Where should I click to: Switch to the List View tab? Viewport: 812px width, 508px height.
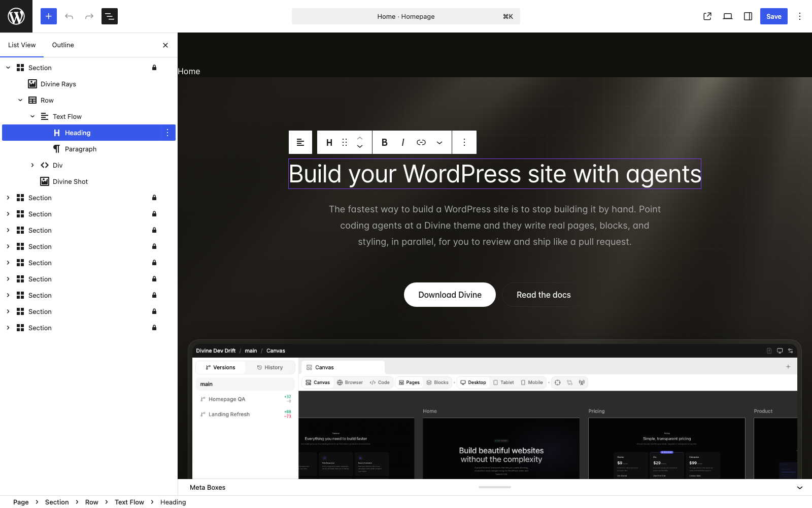[22, 45]
